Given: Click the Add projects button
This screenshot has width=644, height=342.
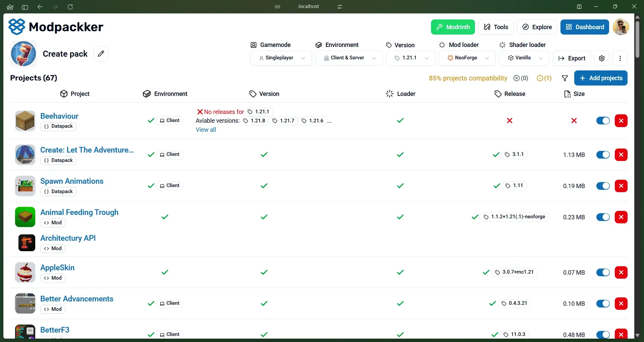Looking at the screenshot, I should click(x=601, y=78).
